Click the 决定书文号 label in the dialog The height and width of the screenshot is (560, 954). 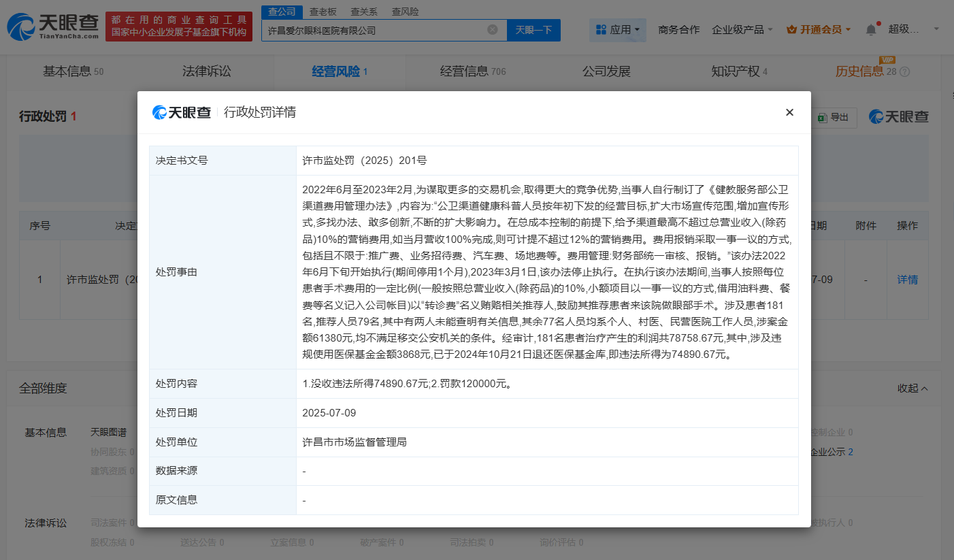click(182, 161)
